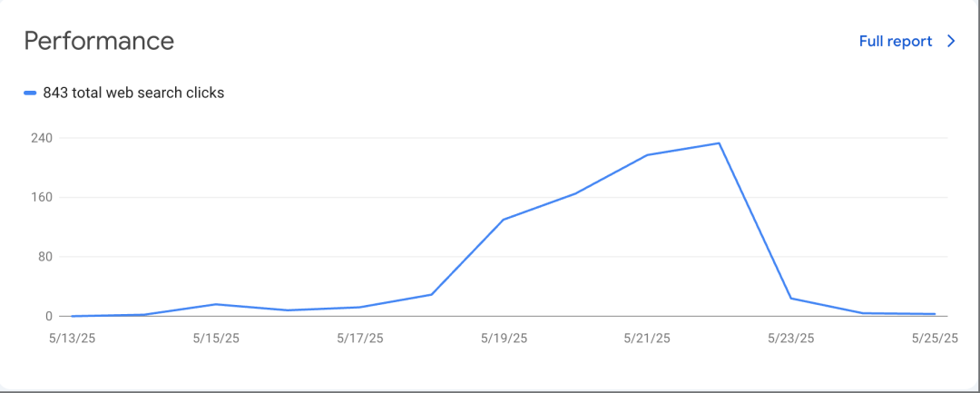Click the chevron arrow beside Full report
The image size is (980, 393).
[x=951, y=41]
